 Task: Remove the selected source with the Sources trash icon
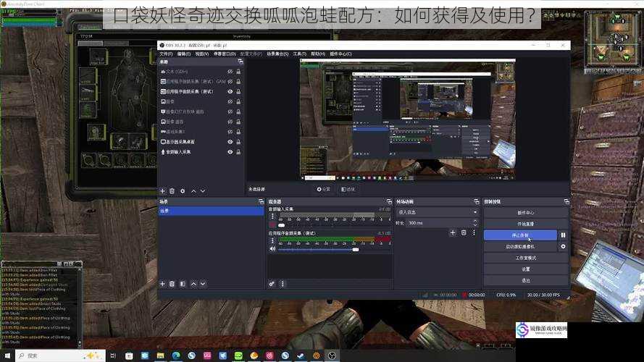(x=172, y=191)
